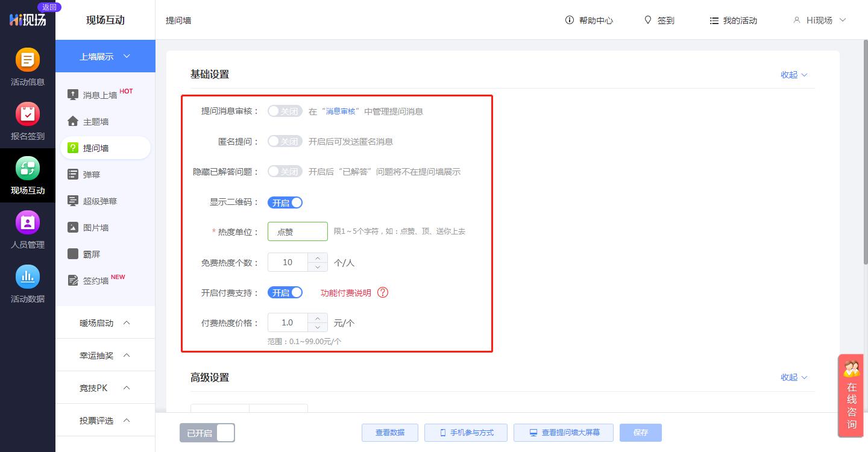This screenshot has height=452, width=868.
Task: Disable the 显示二维码 switch
Action: point(285,202)
